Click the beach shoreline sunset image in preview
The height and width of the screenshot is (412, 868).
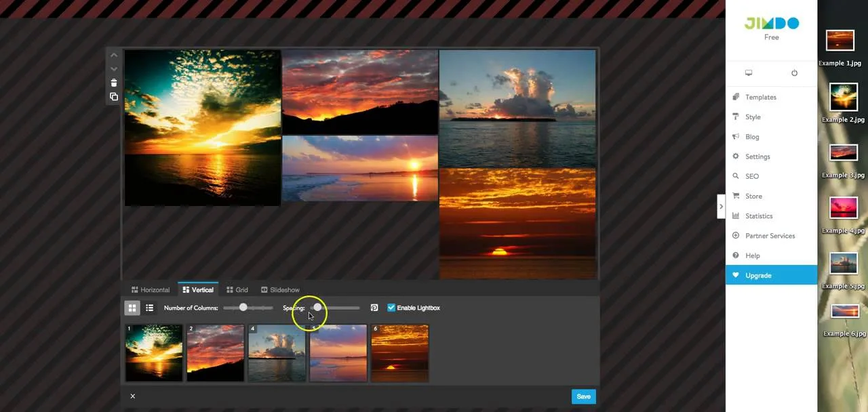click(360, 168)
